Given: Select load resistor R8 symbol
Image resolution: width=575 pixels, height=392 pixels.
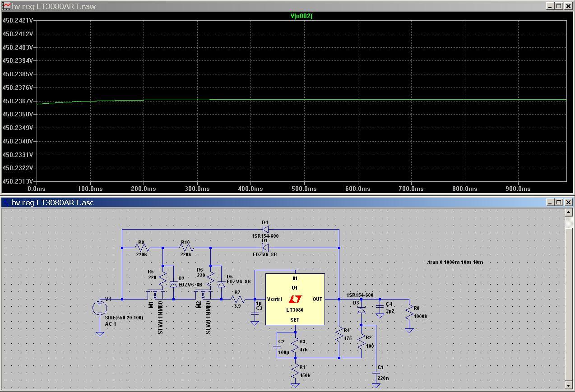Looking at the screenshot, I should 409,313.
